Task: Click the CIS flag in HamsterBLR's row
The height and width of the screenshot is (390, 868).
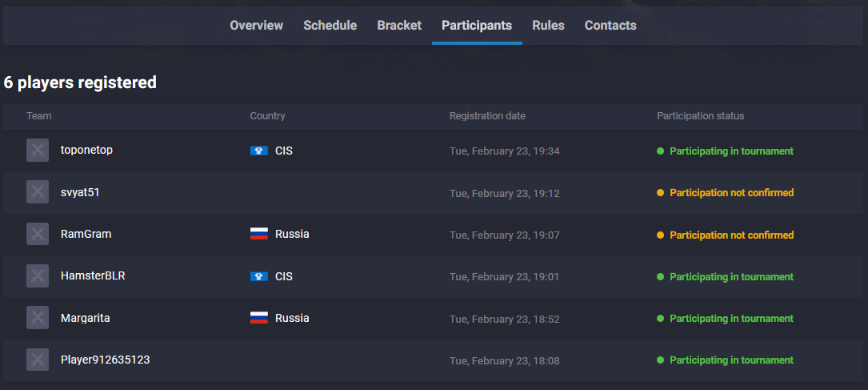Action: 259,275
